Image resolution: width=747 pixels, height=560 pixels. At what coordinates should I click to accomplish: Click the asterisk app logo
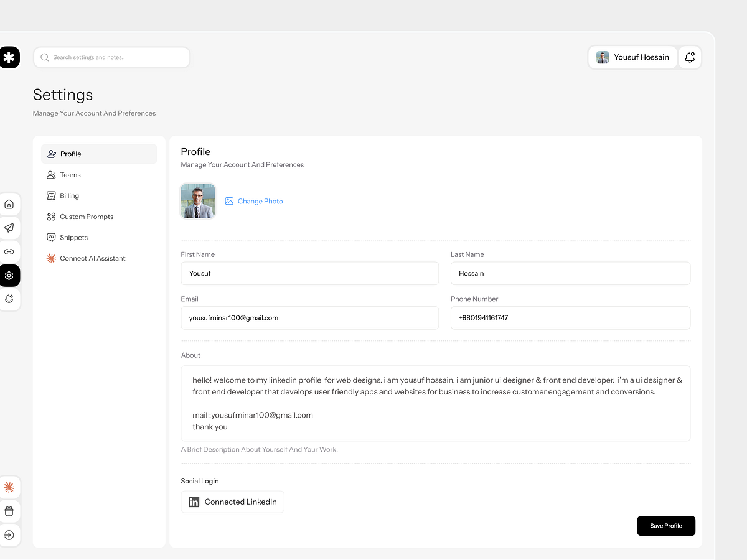[9, 57]
